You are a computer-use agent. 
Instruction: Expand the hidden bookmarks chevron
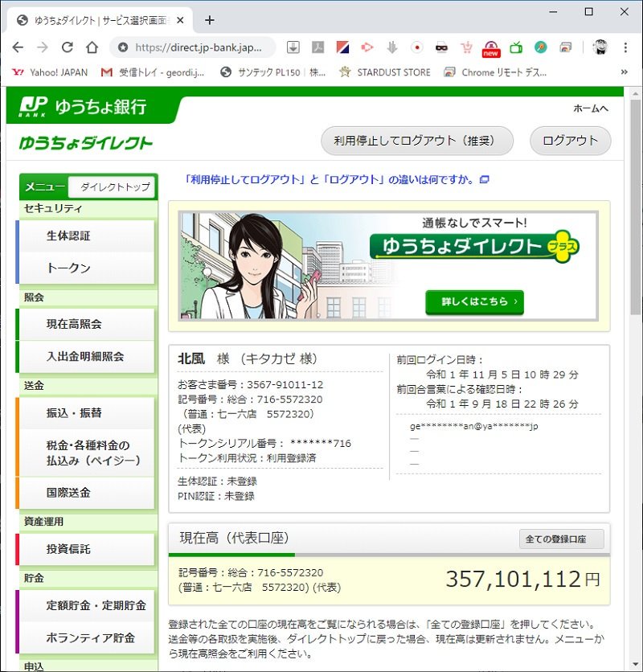[x=625, y=72]
